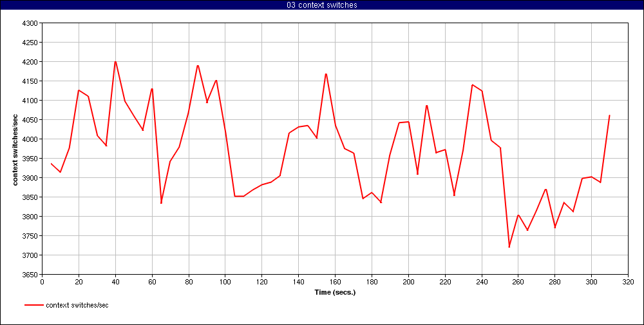Viewport: 644px width, 325px height.
Task: Click the 3750 y-axis tick label
Action: [x=31, y=236]
